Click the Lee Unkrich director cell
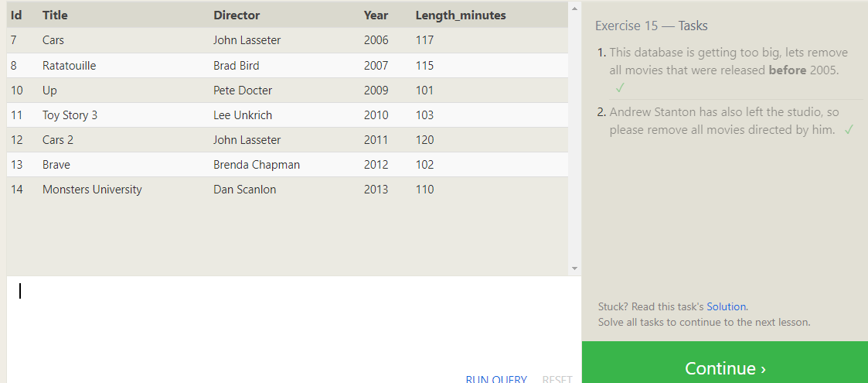This screenshot has height=383, width=868. click(x=243, y=115)
